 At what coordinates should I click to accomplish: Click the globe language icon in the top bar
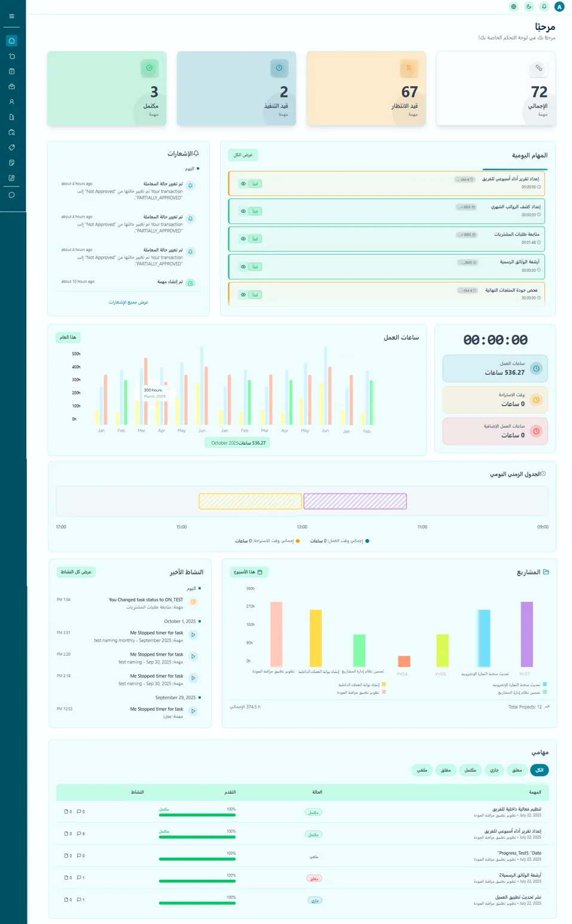coord(513,7)
